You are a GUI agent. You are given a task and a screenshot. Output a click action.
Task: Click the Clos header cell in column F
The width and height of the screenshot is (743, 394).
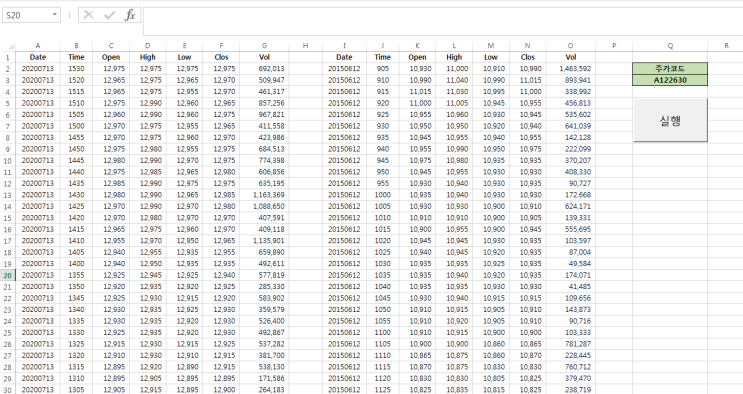tap(221, 57)
